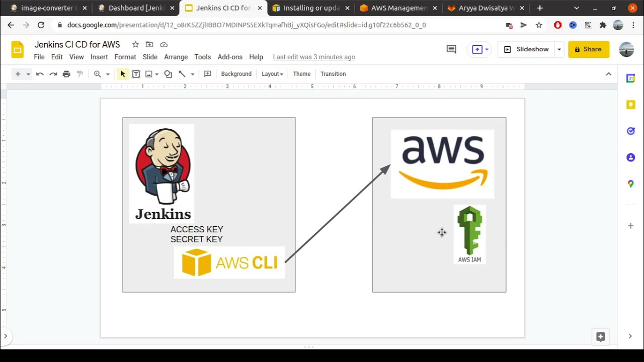
Task: Open the new slide layout dropdown arrow
Action: pyautogui.click(x=28, y=74)
